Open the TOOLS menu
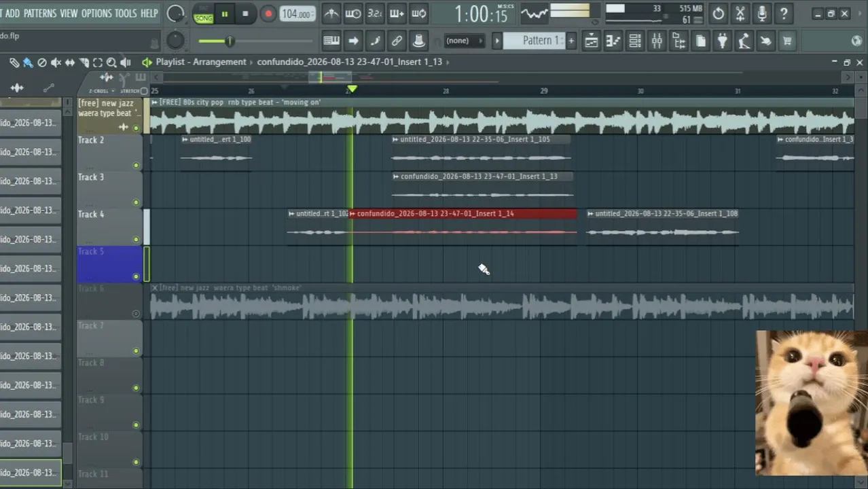This screenshot has height=489, width=868. (126, 13)
